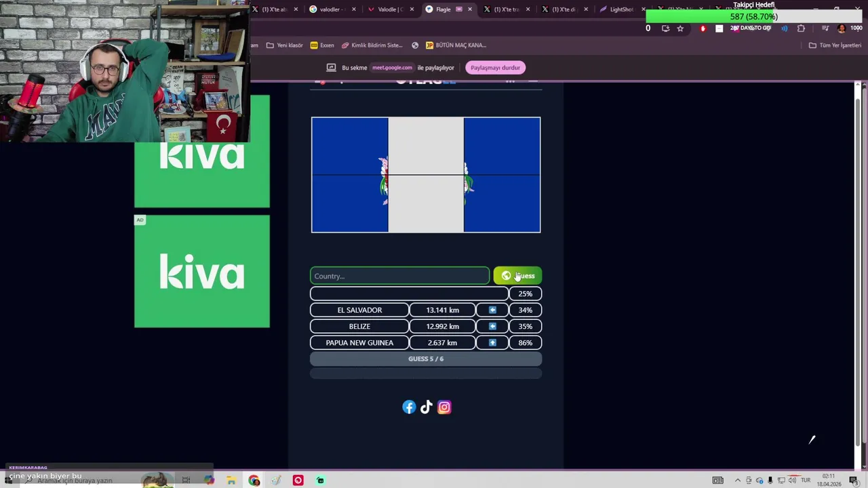Click the flag image of the puzzle
This screenshot has height=488, width=868.
(x=426, y=175)
